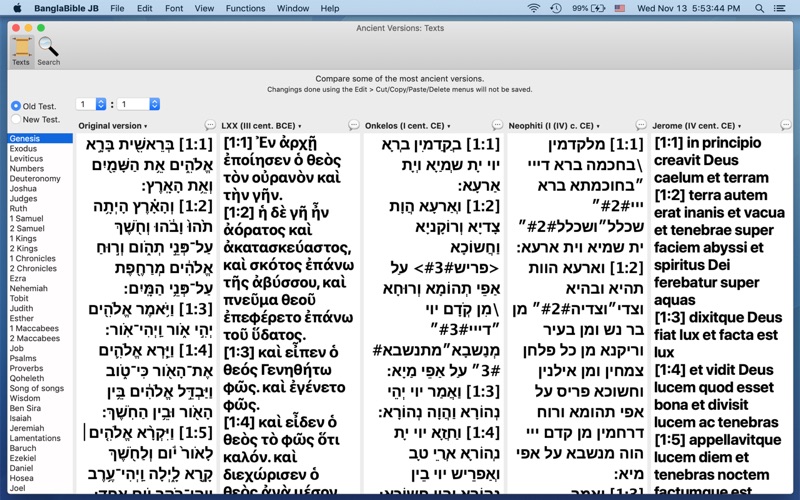Open the Original version dropdown
The width and height of the screenshot is (800, 500).
click(113, 126)
